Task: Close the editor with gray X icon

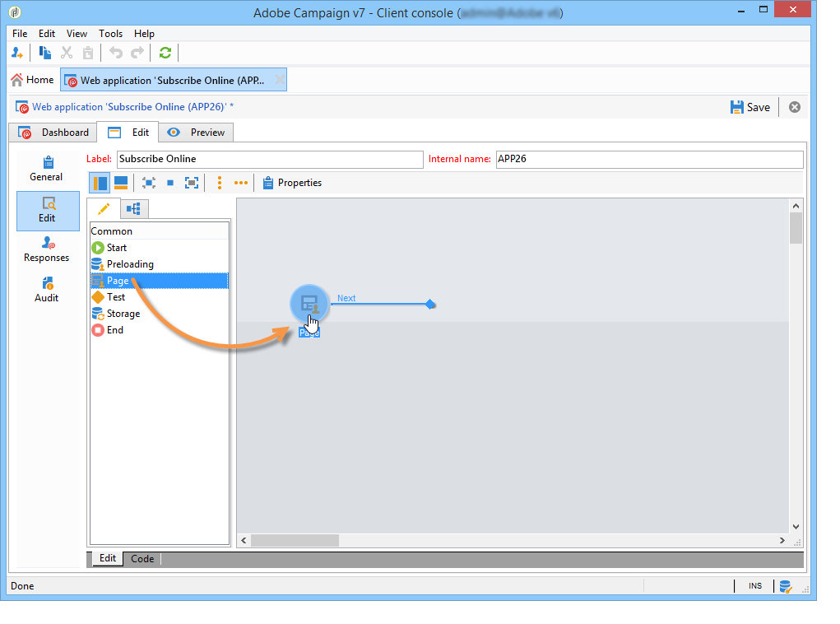Action: pyautogui.click(x=795, y=107)
